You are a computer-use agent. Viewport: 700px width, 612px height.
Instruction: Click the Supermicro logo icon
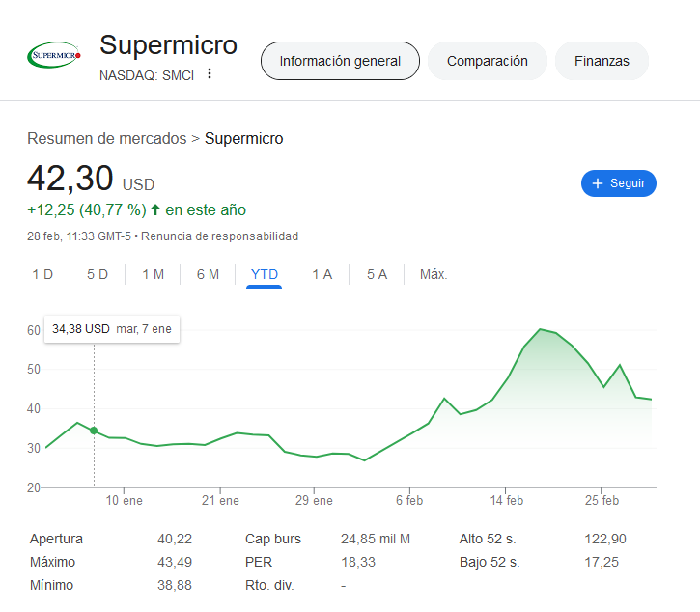[54, 55]
